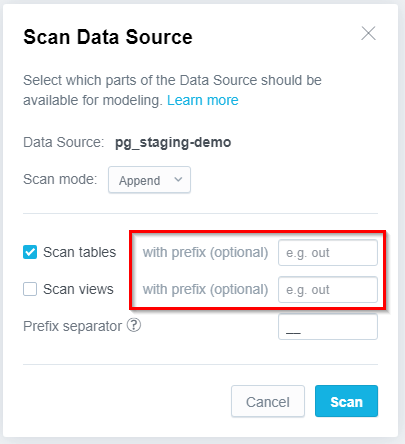The image size is (405, 444).
Task: Open the Append scan mode dropdown
Action: click(149, 180)
